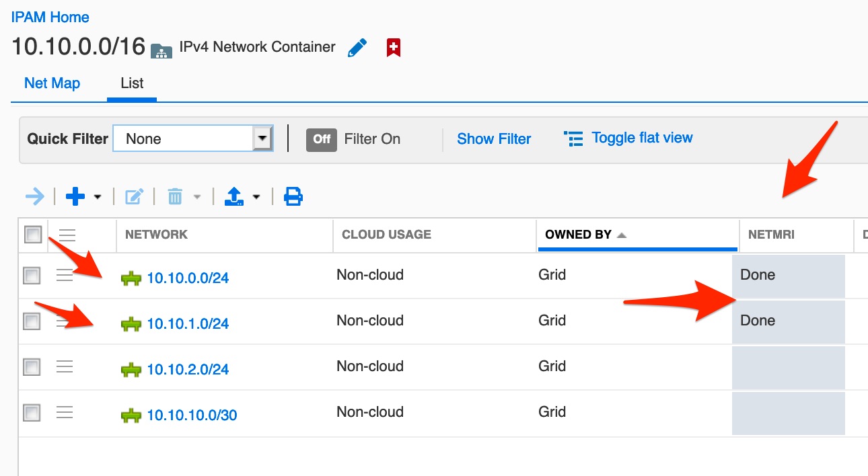Tick the select-all header checkbox
The width and height of the screenshot is (868, 476).
click(x=32, y=235)
